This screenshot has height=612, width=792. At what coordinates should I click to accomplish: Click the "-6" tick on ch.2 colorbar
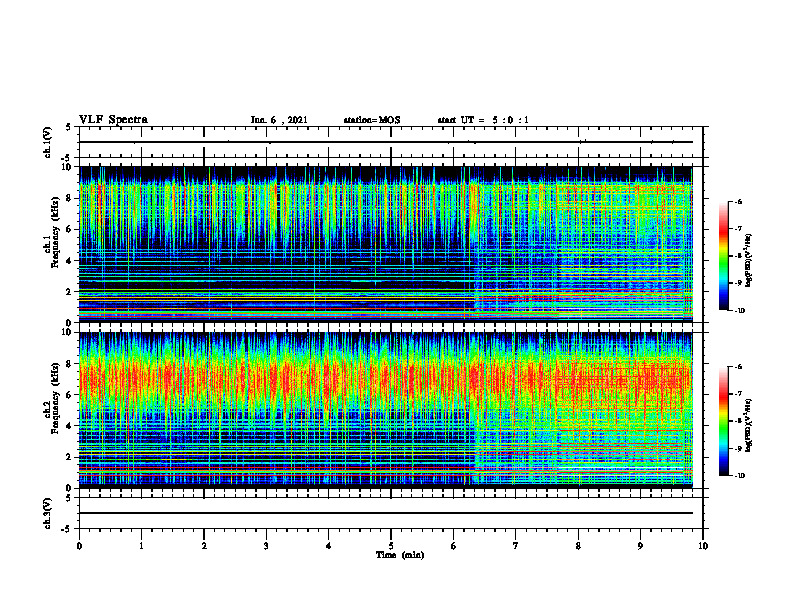(738, 367)
